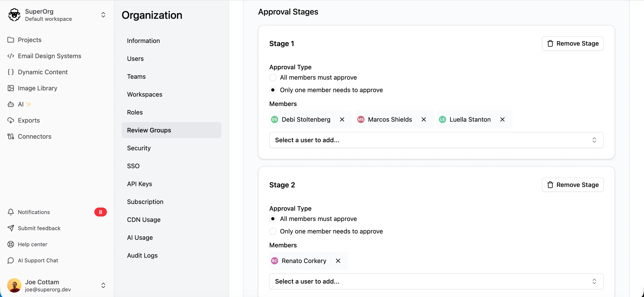Viewport: 644px width, 297px height.
Task: Select 'Only one member needs to approve' in Stage 2
Action: (273, 231)
